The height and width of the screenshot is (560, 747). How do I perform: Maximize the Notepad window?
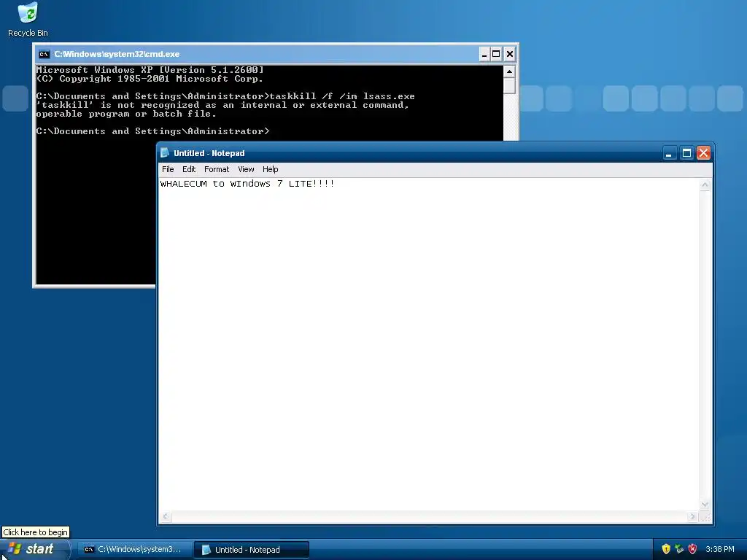pyautogui.click(x=686, y=153)
